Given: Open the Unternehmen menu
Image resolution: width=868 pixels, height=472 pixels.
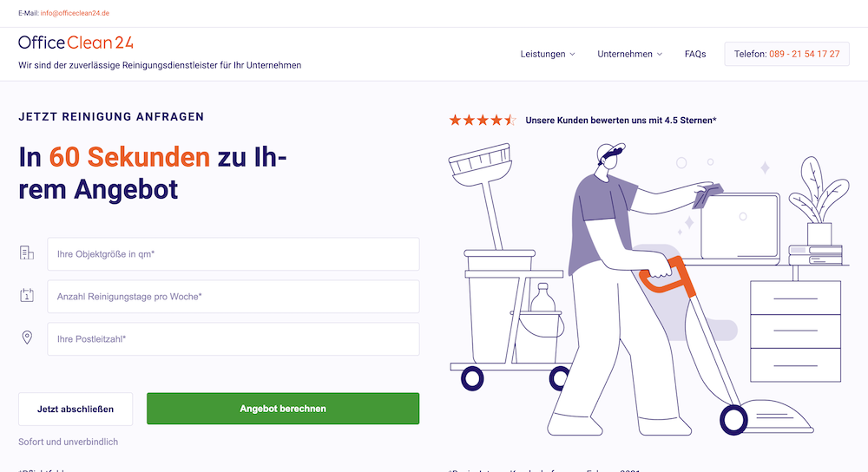Looking at the screenshot, I should pyautogui.click(x=629, y=54).
